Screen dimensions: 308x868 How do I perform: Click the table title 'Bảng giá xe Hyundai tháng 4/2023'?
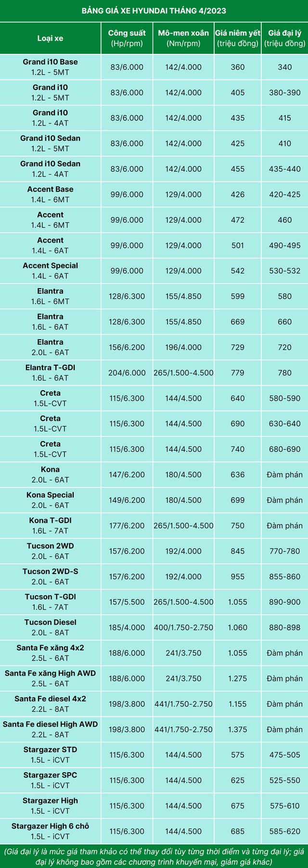tap(154, 11)
